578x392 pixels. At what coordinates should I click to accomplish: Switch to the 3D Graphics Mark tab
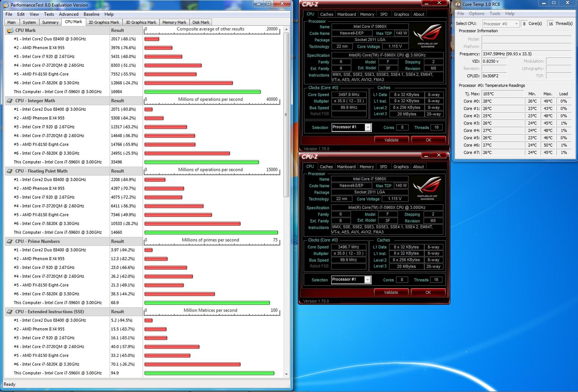point(141,22)
